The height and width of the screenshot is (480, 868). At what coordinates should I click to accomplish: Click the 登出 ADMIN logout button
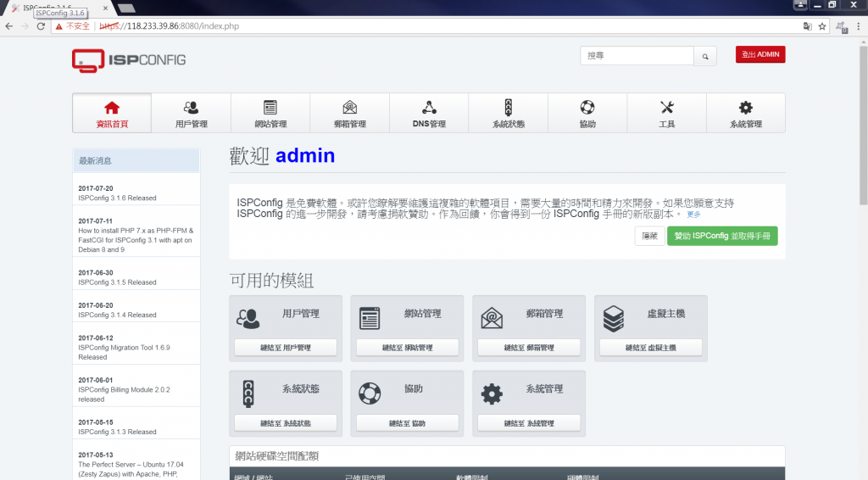point(760,54)
